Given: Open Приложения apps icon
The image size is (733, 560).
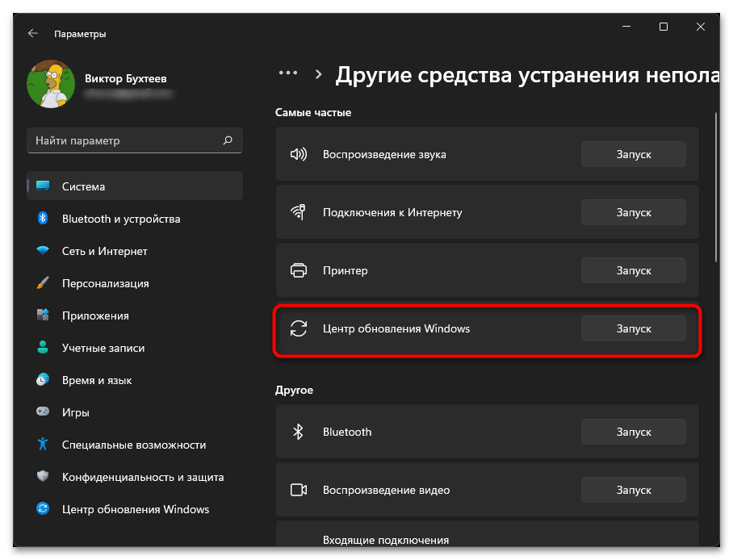Looking at the screenshot, I should tap(43, 315).
